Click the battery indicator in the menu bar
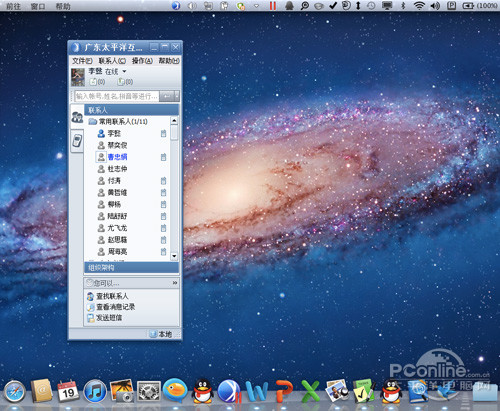 468,6
